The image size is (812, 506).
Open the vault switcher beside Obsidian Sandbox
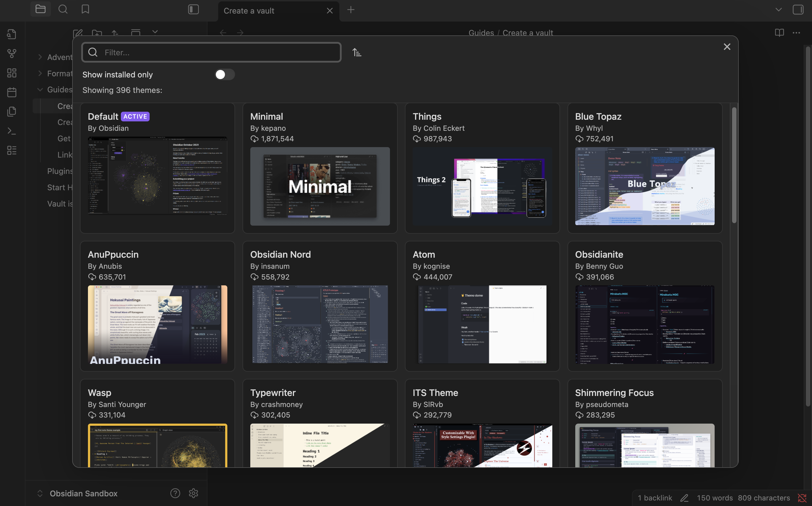click(40, 493)
